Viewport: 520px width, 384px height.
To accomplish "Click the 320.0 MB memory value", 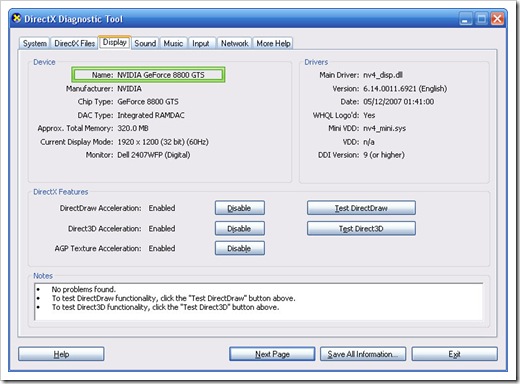I will 133,128.
